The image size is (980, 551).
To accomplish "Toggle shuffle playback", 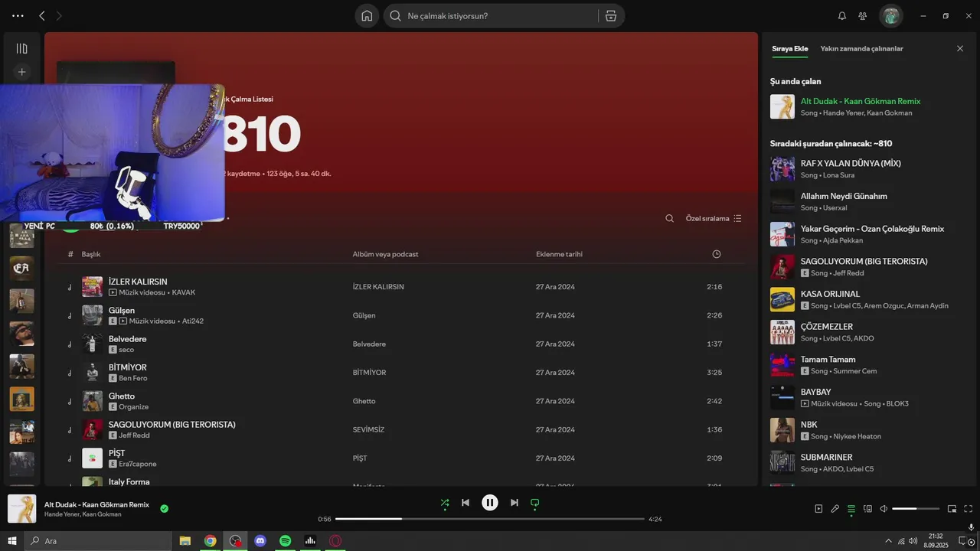I will pyautogui.click(x=445, y=503).
